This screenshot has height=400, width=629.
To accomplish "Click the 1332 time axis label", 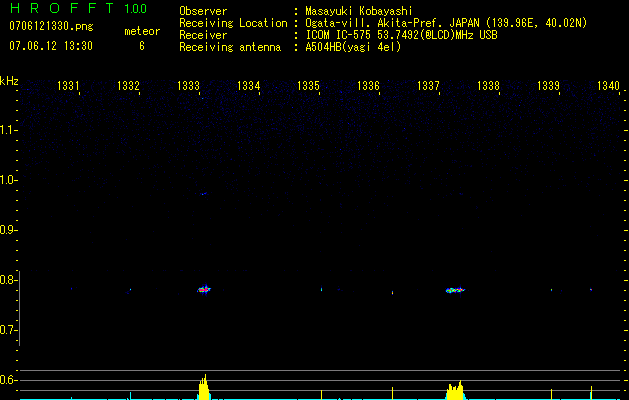I will coord(128,85).
